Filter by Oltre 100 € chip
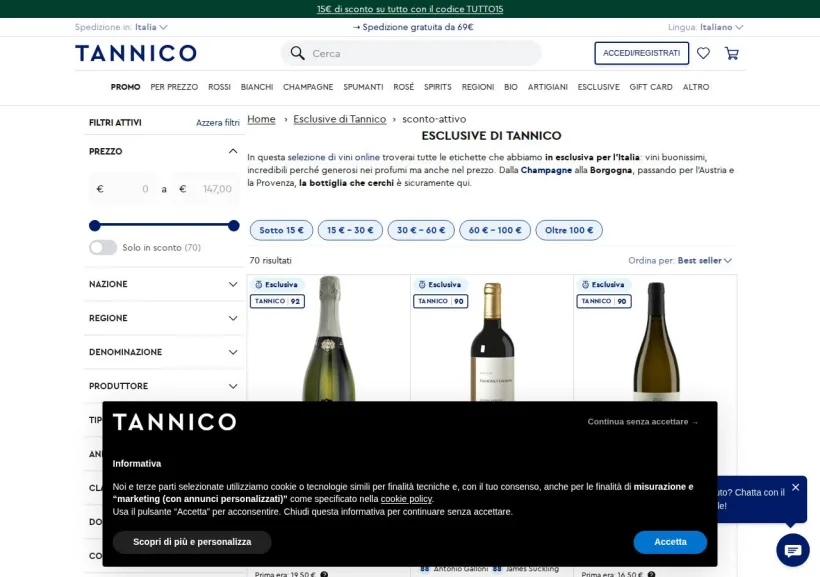 click(569, 230)
